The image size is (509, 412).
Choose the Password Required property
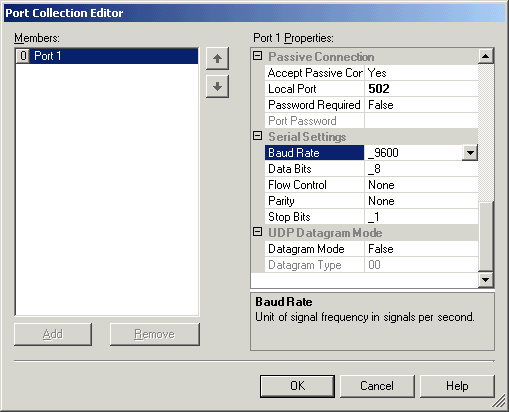point(314,105)
